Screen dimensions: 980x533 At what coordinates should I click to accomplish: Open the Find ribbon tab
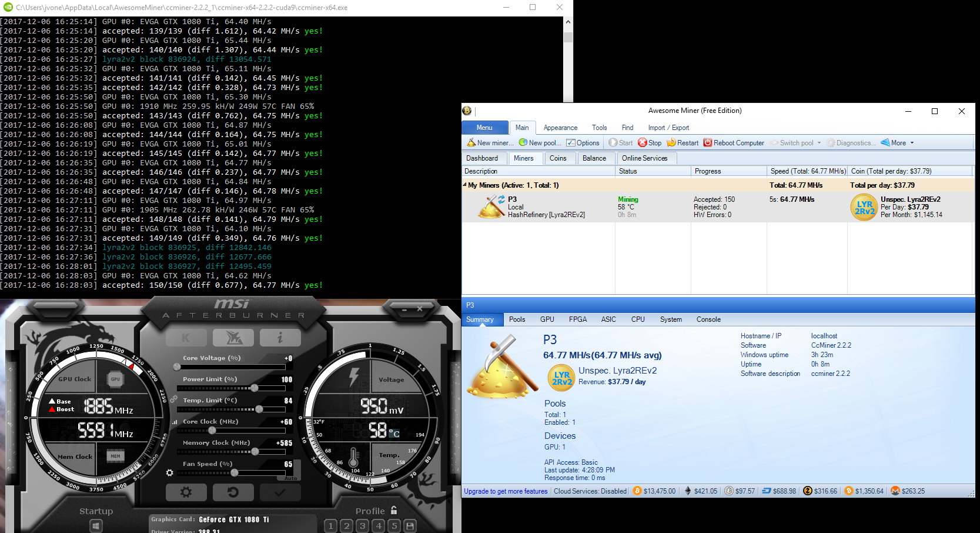pos(628,128)
